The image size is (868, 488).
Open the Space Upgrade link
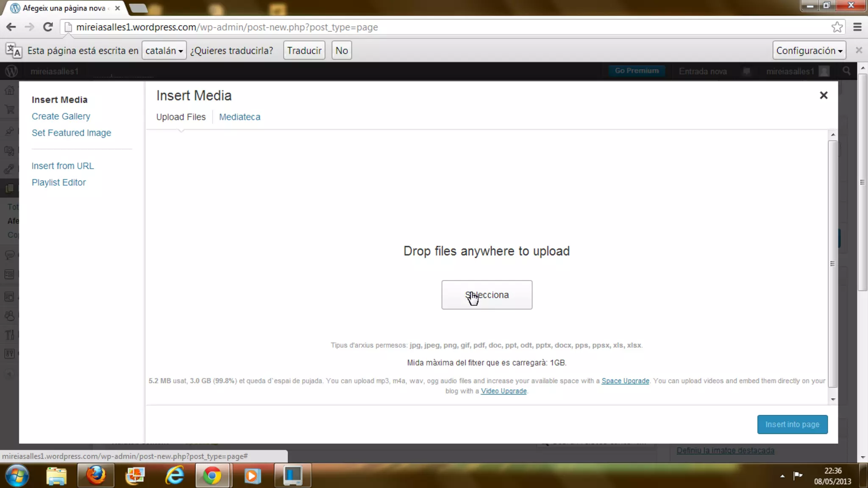[x=625, y=381]
